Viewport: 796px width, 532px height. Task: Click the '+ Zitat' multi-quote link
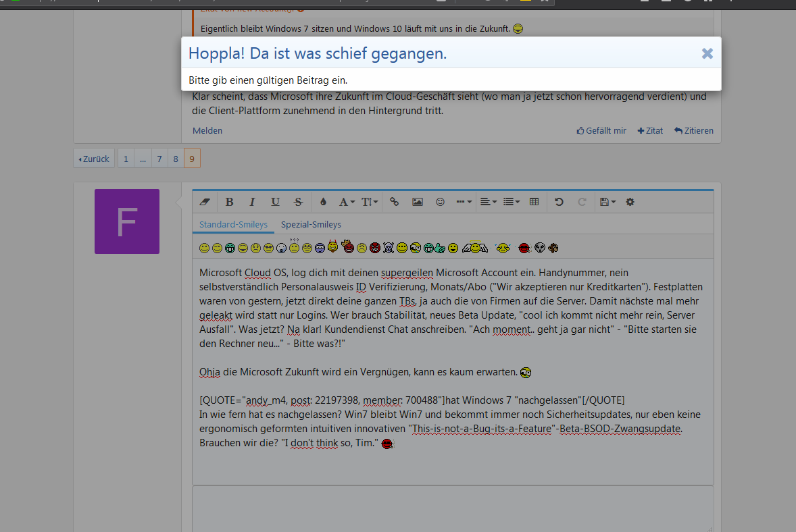(x=650, y=130)
